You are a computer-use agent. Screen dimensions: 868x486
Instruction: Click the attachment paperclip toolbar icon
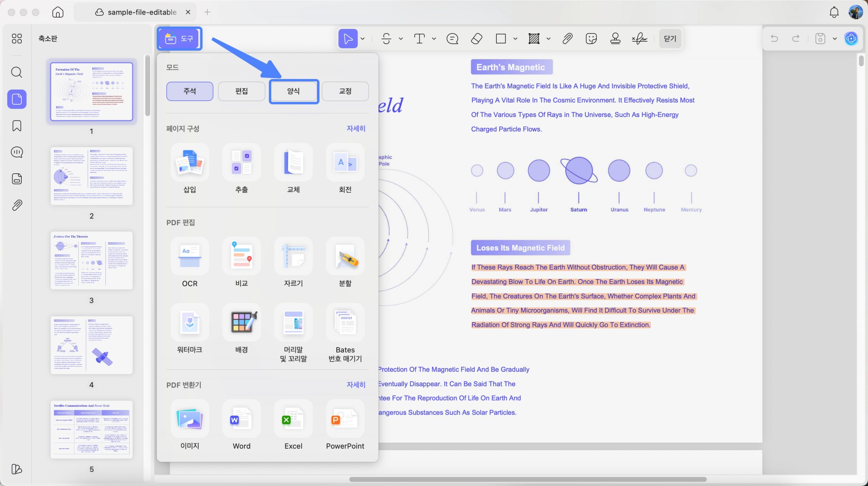(x=568, y=39)
